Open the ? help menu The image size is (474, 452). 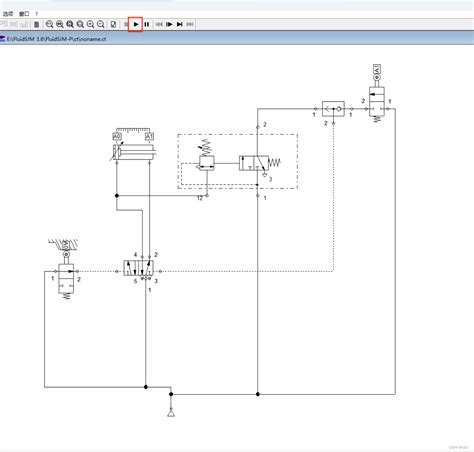[x=37, y=14]
